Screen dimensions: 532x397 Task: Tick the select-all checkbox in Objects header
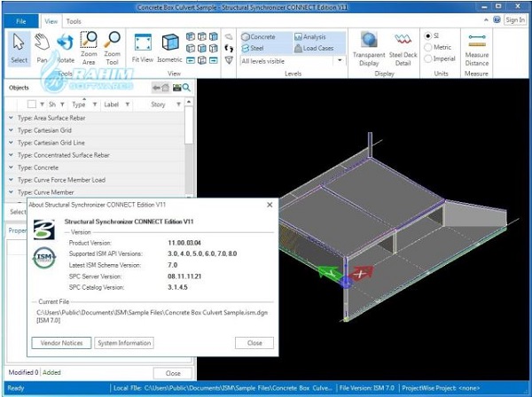[x=32, y=104]
